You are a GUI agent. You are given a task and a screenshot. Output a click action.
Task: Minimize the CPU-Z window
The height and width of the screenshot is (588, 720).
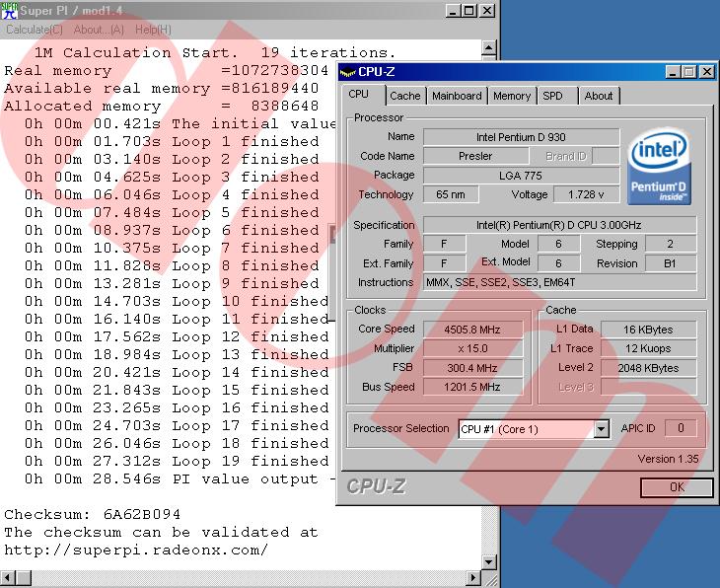coord(674,72)
